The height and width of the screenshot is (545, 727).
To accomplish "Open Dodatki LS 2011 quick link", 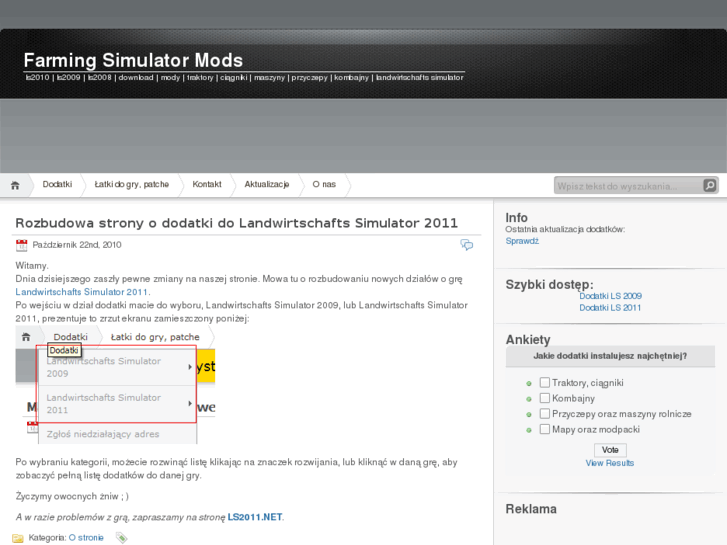I will coord(610,308).
